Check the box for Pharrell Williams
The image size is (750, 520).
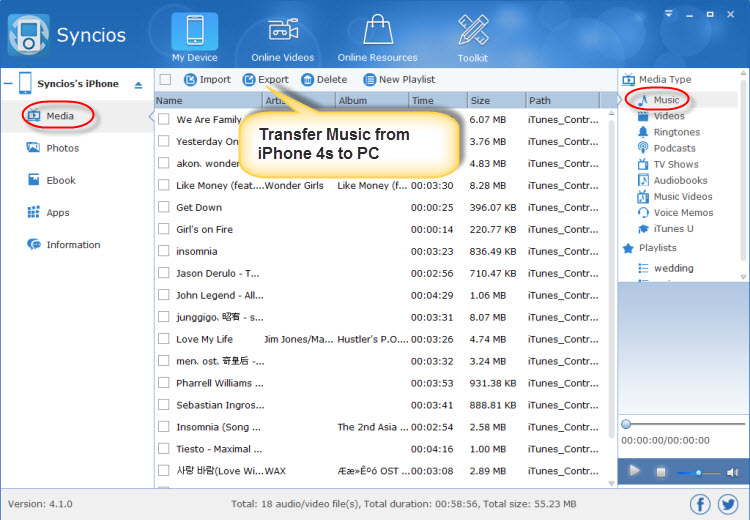coord(164,383)
